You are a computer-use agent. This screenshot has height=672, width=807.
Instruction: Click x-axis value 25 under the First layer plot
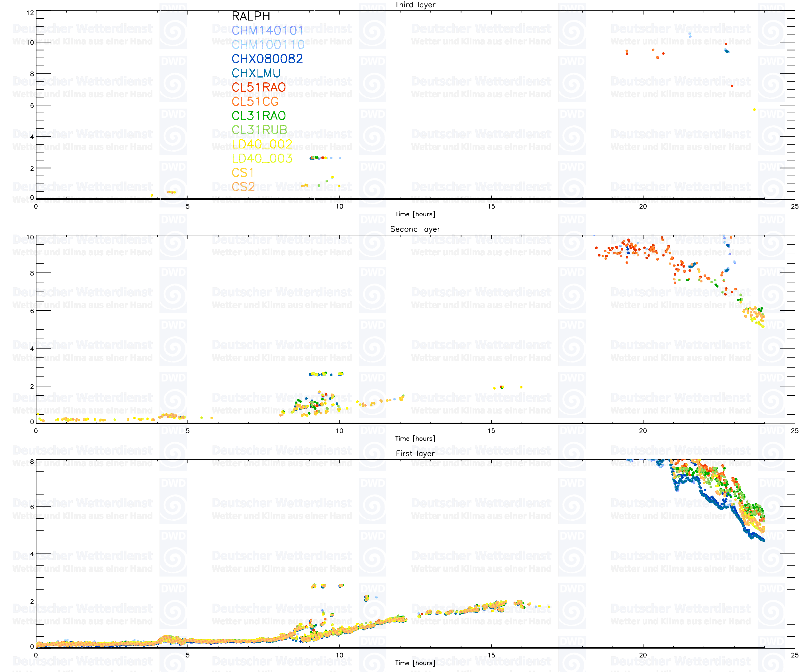(795, 655)
